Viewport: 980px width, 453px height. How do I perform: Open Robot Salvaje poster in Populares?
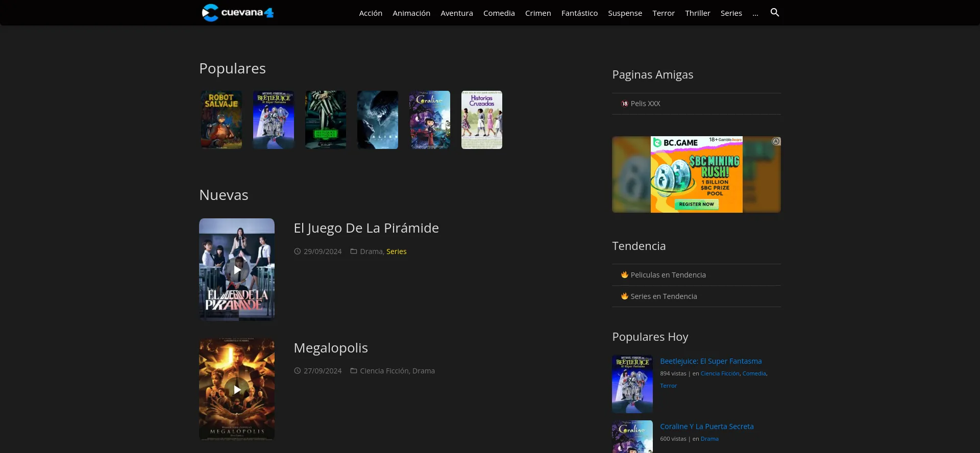[x=222, y=120]
